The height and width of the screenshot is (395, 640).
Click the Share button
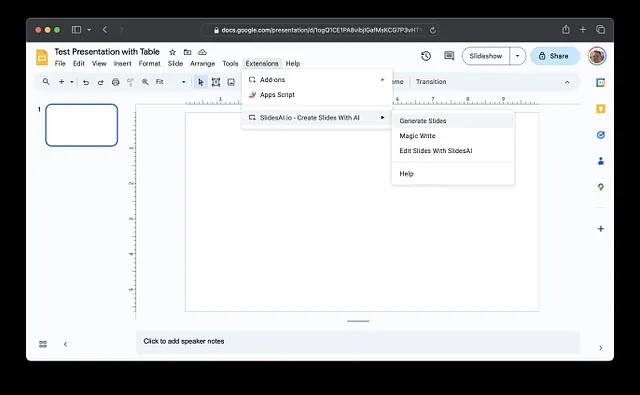coord(555,56)
